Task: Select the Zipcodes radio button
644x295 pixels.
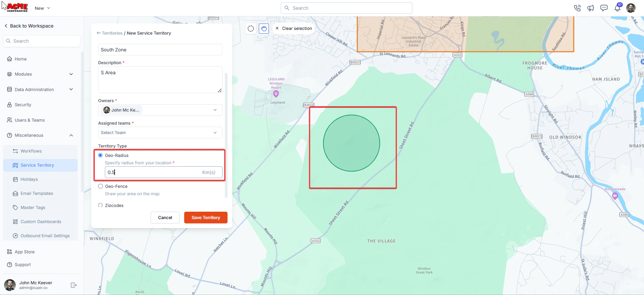Action: [x=100, y=205]
